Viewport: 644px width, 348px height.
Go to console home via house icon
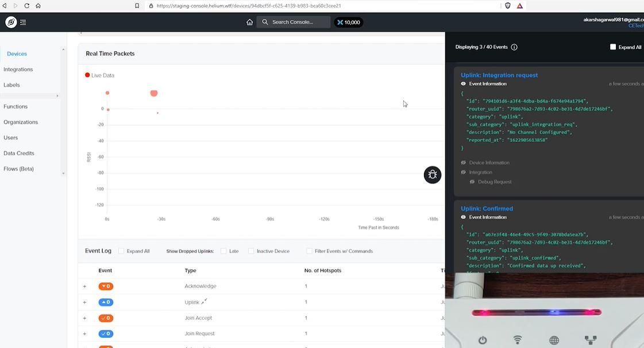[x=249, y=22]
